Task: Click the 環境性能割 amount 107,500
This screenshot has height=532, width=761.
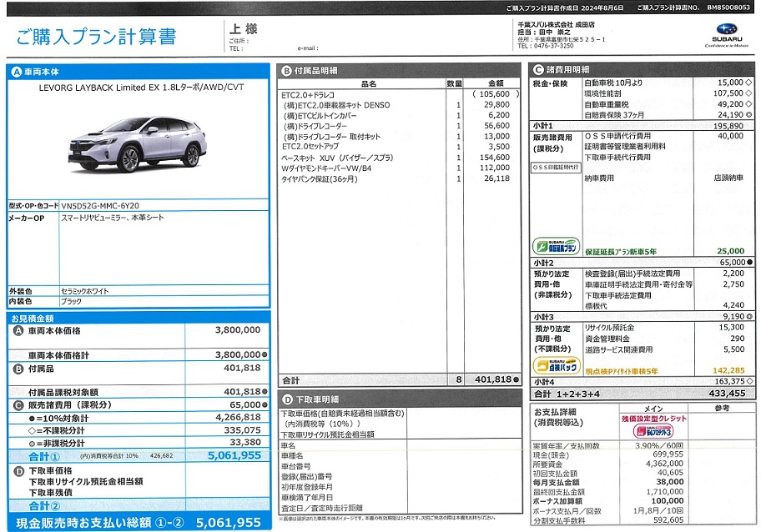Action: 728,93
